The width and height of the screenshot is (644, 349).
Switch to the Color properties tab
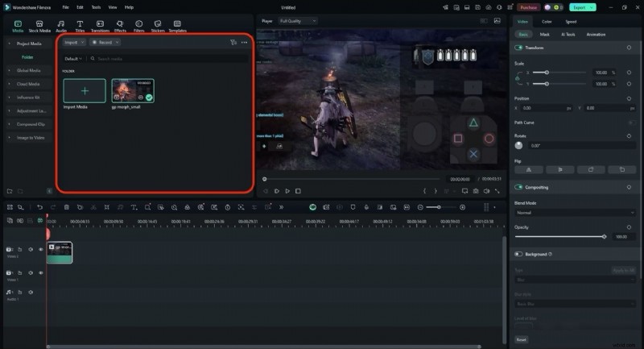(547, 22)
